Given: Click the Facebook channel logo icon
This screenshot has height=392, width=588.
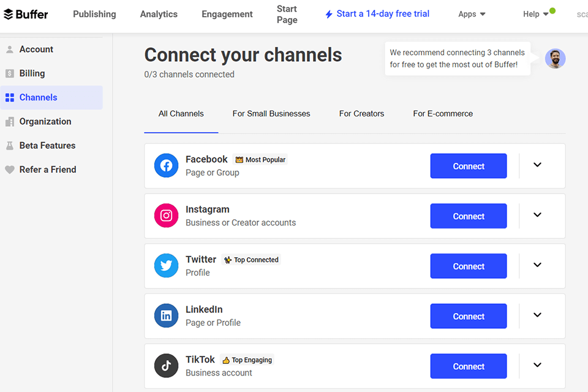Looking at the screenshot, I should click(166, 165).
